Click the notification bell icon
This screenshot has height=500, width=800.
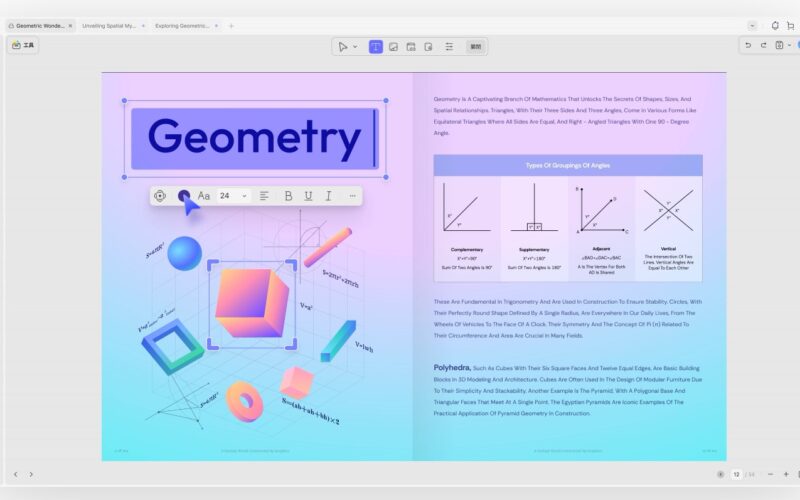coord(775,25)
